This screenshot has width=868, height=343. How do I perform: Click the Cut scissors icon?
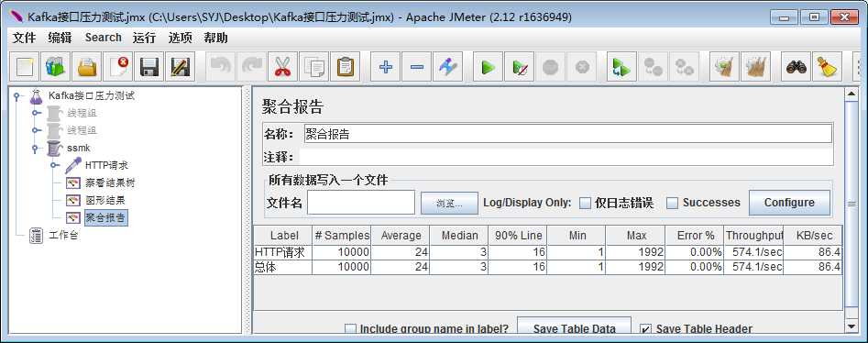click(282, 67)
